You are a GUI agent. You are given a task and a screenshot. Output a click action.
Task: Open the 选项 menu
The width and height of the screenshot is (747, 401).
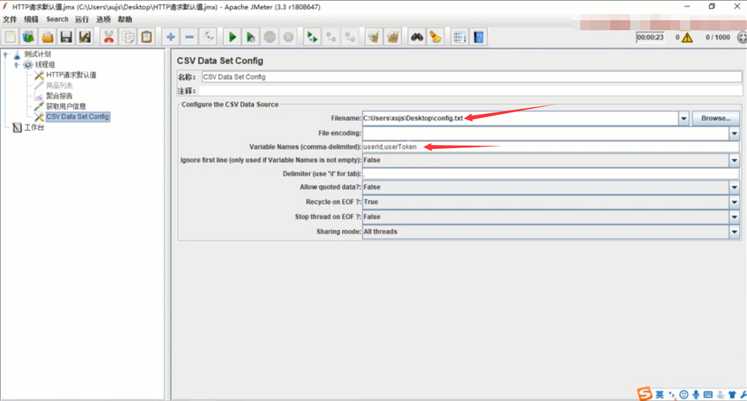coord(103,19)
